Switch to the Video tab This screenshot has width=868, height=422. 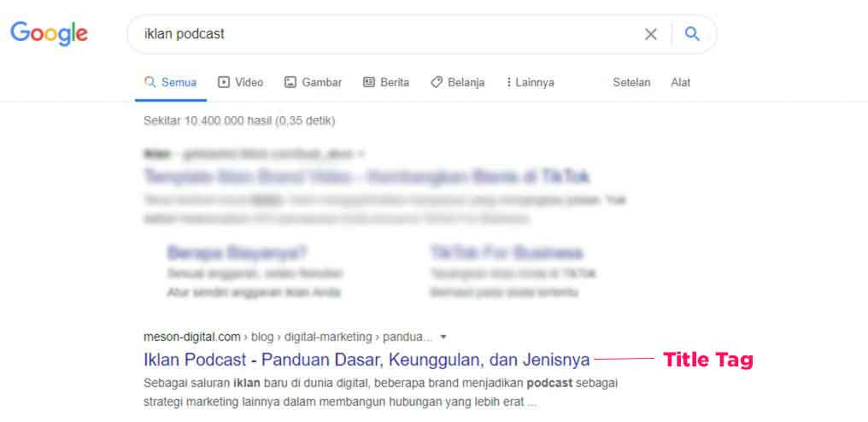[241, 83]
